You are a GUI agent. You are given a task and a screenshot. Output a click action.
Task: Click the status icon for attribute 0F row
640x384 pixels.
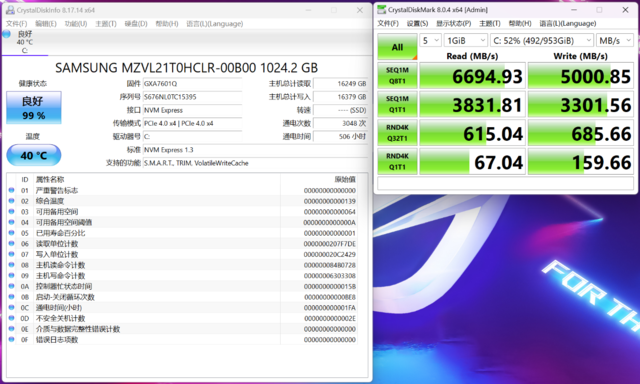[x=11, y=339]
